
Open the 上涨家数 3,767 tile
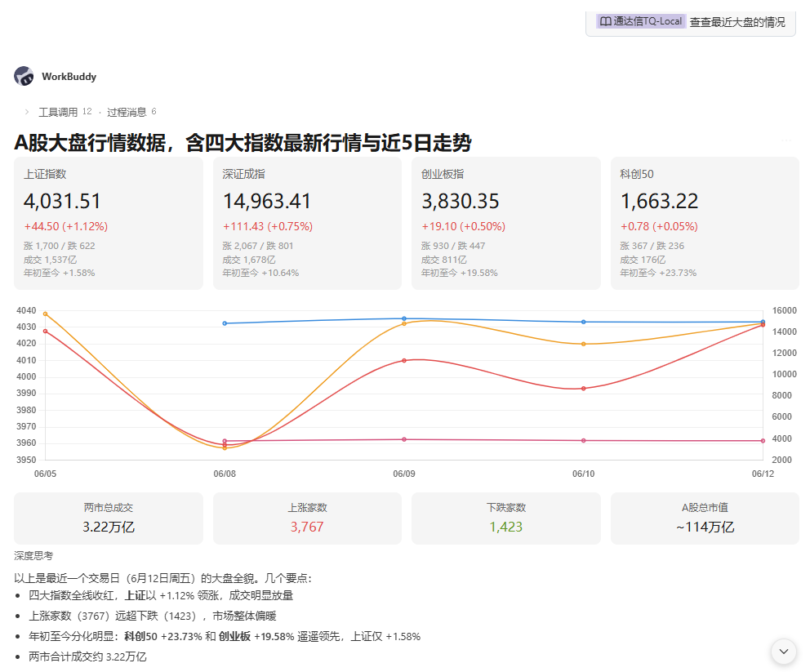tap(307, 518)
